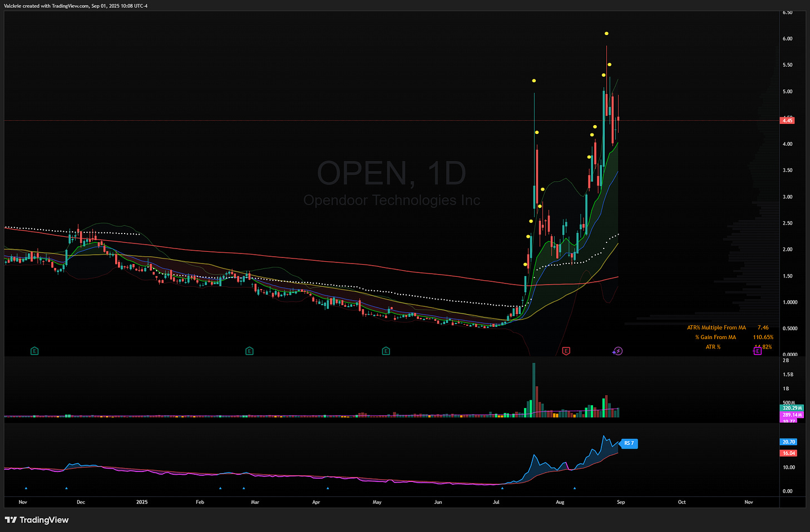Viewport: 810px width, 532px height.
Task: Click the 10.00 RS pane axis label
Action: [x=788, y=468]
